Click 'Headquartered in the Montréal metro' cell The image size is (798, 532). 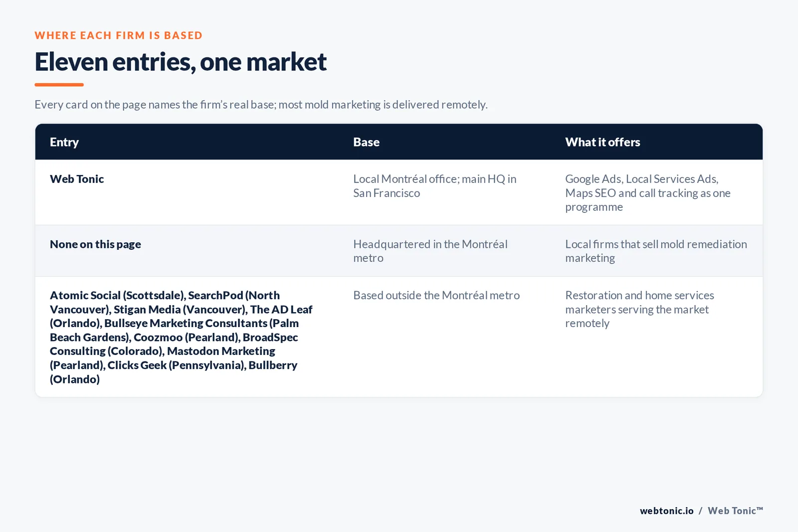[430, 251]
